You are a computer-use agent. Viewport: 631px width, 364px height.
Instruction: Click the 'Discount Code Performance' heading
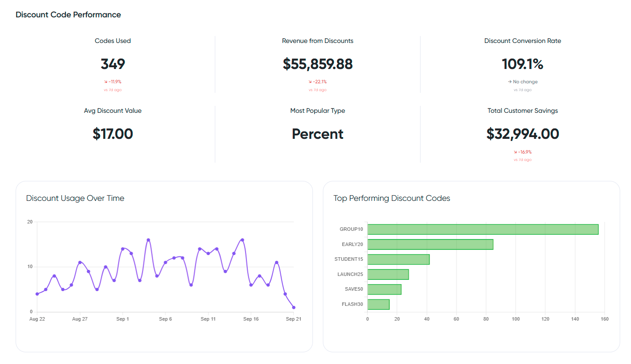tap(68, 14)
